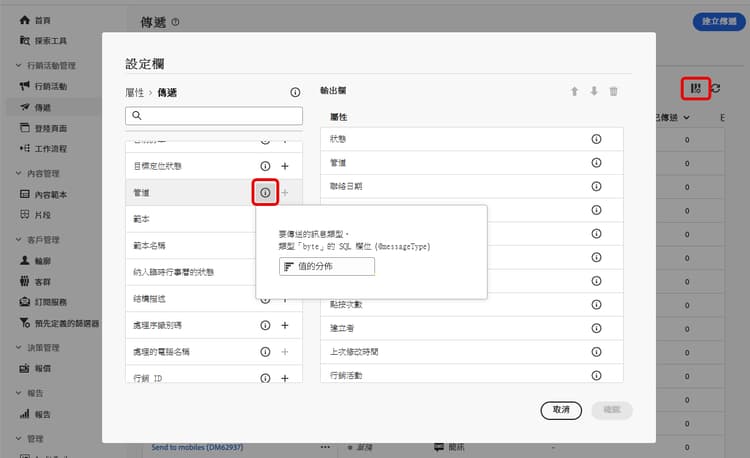Select 狀態 row in output columns
The height and width of the screenshot is (458, 750).
(472, 139)
